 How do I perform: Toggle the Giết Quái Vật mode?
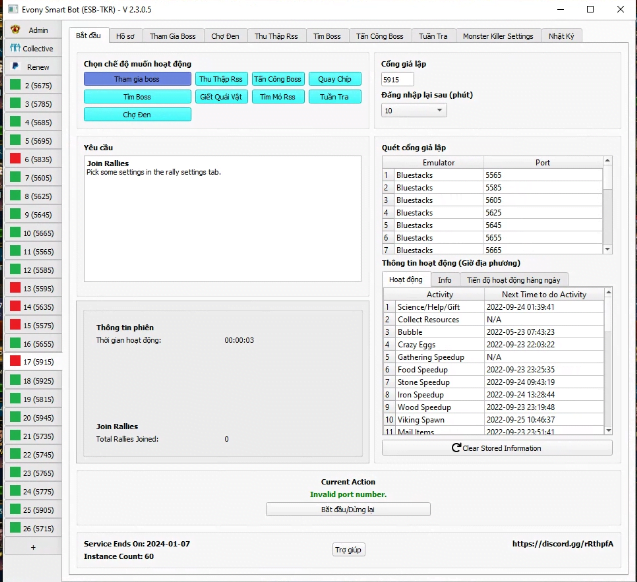point(220,97)
